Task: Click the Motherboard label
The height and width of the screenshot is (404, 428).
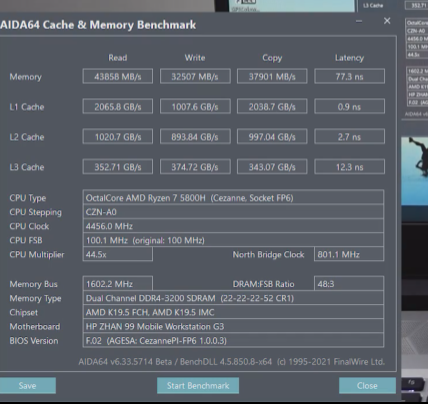Action: tap(35, 327)
